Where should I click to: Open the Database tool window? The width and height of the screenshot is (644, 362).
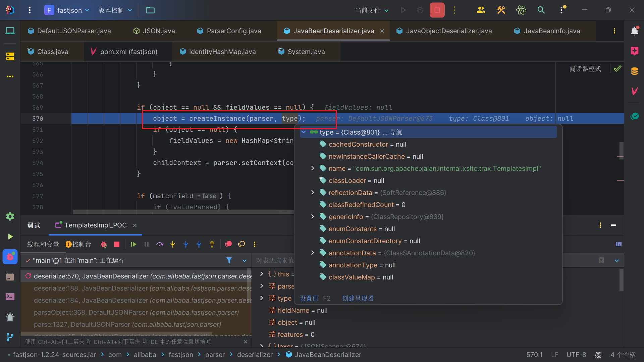coord(634,71)
